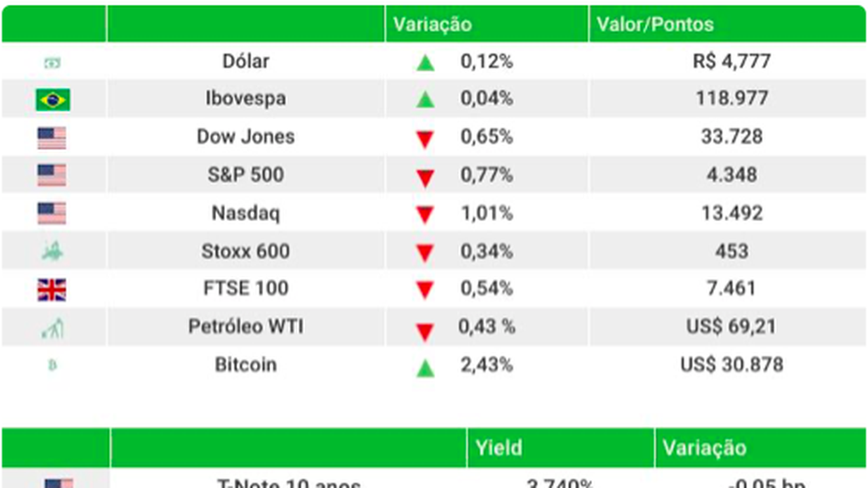
Task: Click the Europe map icon for Stoxx 600
Action: tap(52, 251)
